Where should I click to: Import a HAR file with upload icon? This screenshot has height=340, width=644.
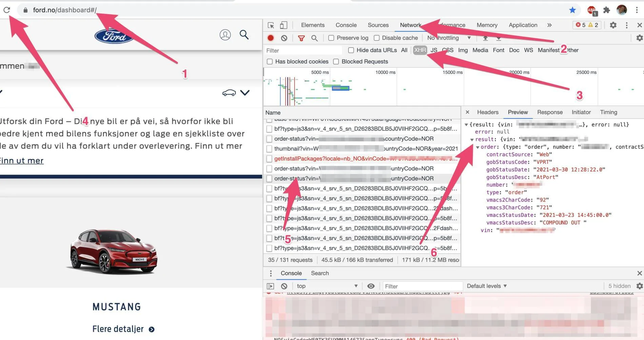click(x=485, y=38)
